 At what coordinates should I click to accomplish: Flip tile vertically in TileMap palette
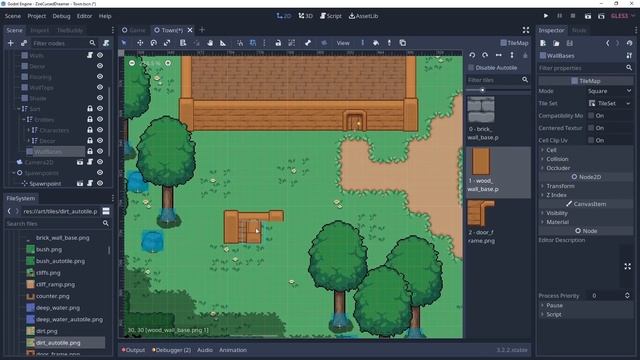(512, 55)
